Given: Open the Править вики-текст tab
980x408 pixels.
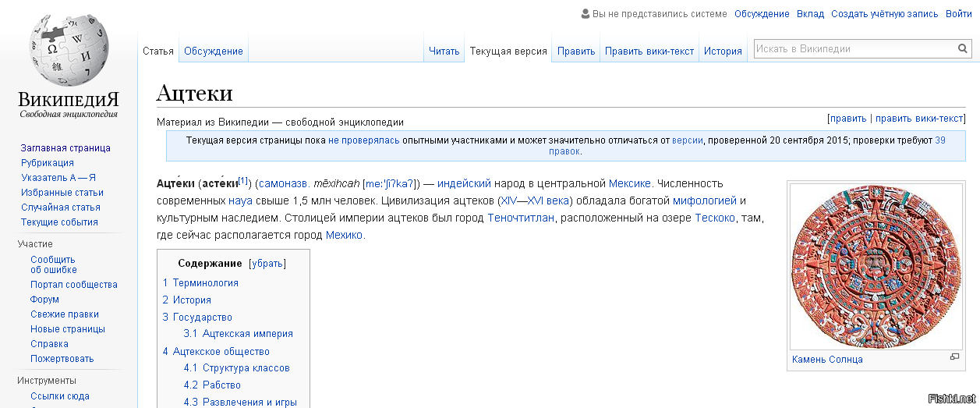Looking at the screenshot, I should [649, 51].
